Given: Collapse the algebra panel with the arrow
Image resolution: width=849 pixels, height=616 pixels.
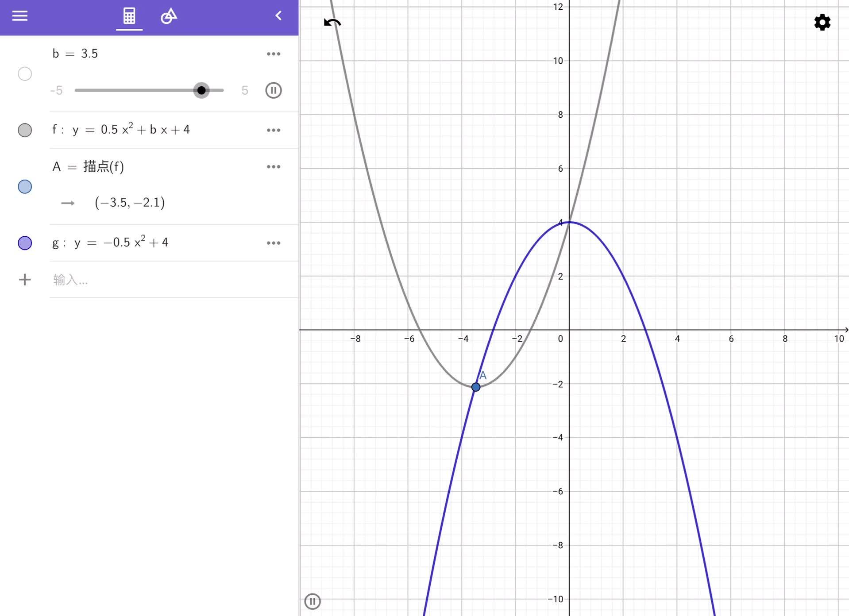Looking at the screenshot, I should (x=278, y=16).
